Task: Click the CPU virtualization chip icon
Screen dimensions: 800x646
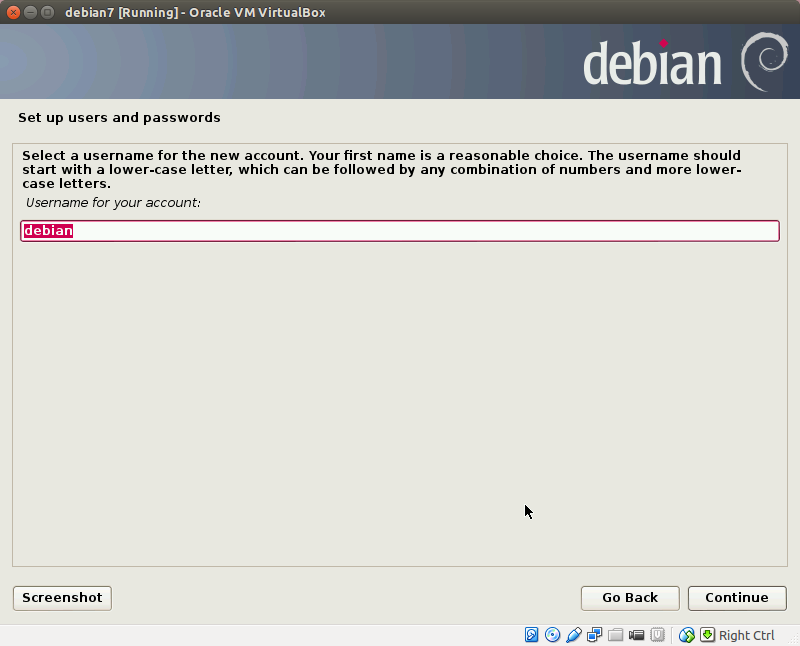Action: click(x=658, y=635)
